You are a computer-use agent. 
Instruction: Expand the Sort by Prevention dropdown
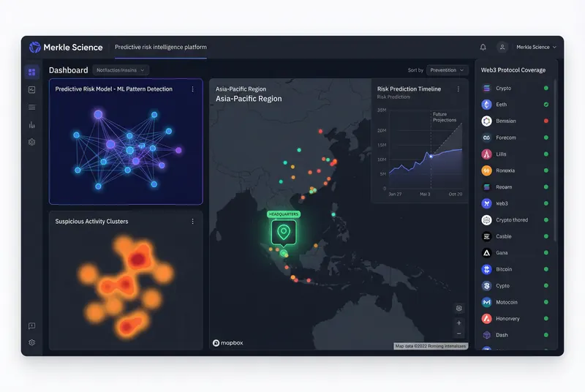(447, 70)
